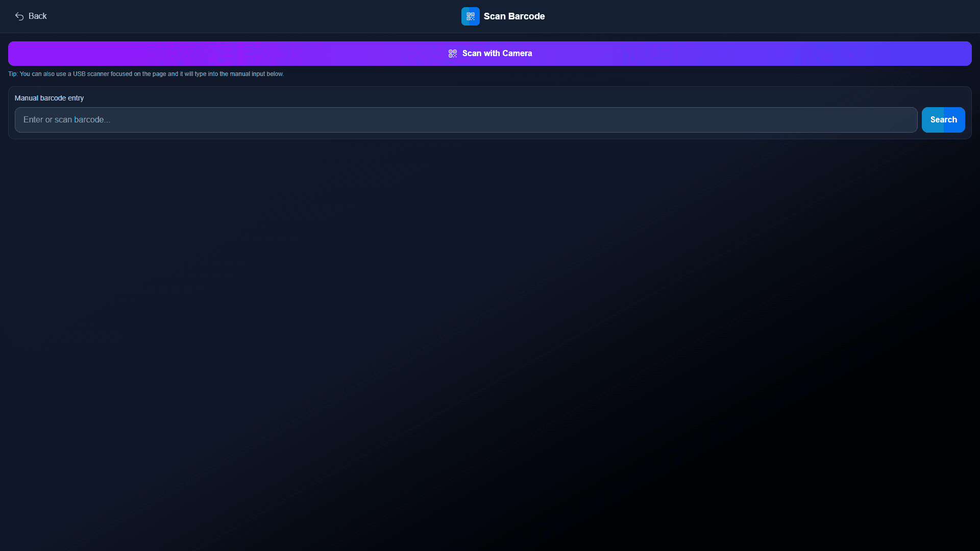Click the empty dark area below the form
Screen dimensions: 980x551
pyautogui.click(x=490, y=332)
